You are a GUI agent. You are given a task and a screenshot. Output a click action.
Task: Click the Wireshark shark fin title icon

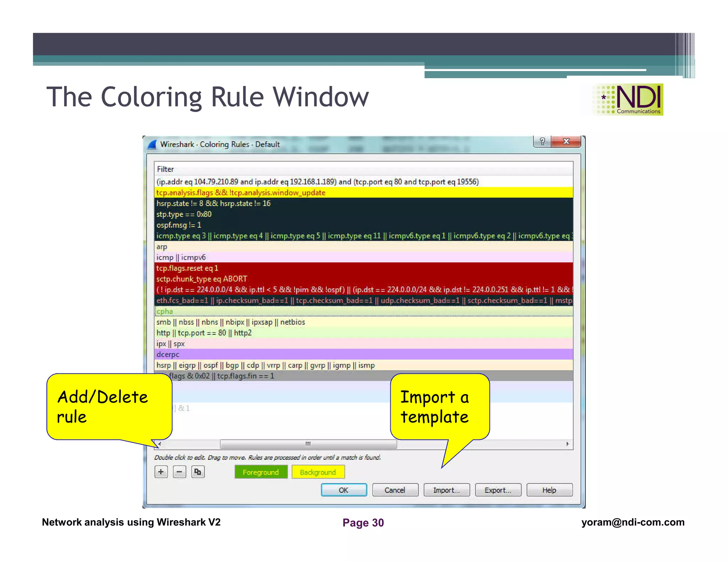pyautogui.click(x=152, y=144)
